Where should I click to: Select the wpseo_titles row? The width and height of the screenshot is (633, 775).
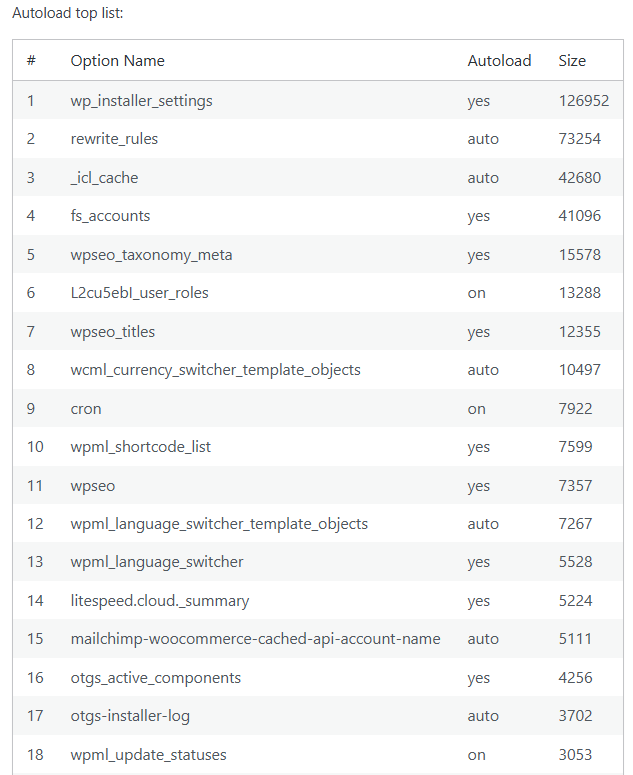[318, 332]
